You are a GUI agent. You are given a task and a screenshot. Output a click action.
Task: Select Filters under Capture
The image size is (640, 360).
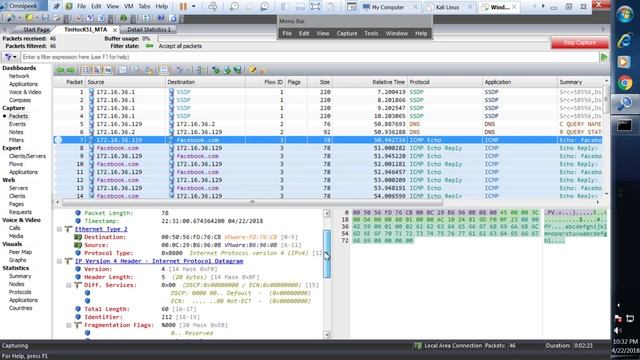[16, 140]
